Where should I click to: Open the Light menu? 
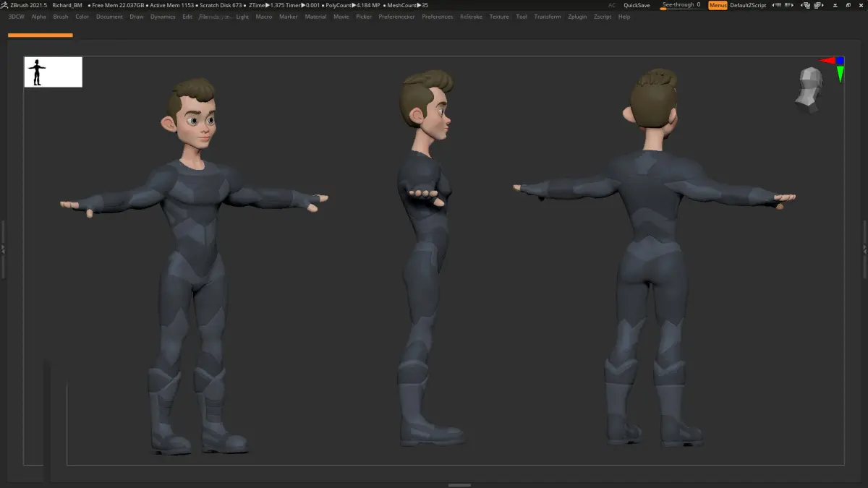pos(242,17)
